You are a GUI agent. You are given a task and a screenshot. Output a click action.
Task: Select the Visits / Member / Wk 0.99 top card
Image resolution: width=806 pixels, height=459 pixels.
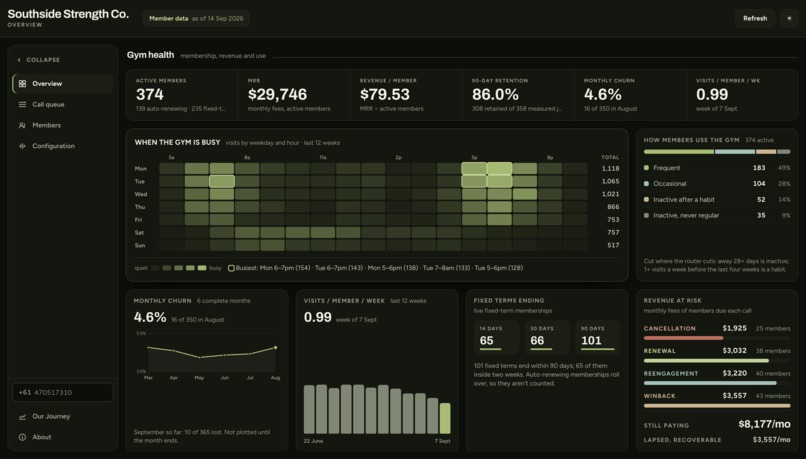click(x=742, y=95)
